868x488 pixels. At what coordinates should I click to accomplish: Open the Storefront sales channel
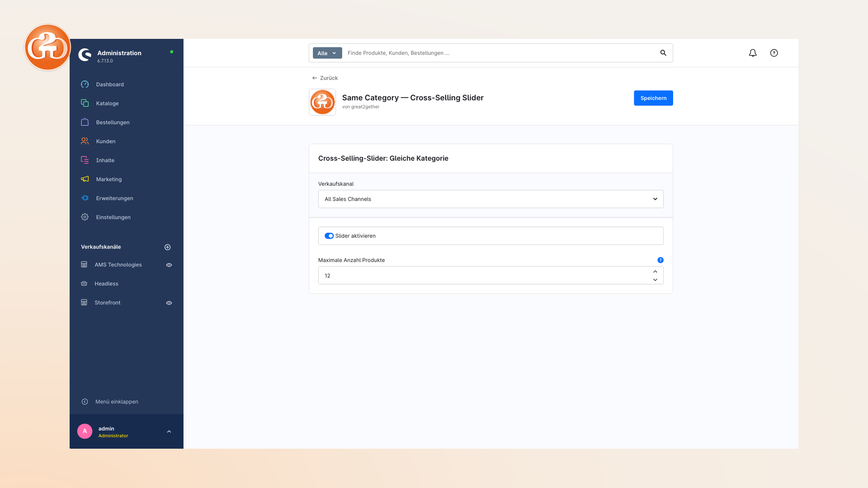coord(108,303)
